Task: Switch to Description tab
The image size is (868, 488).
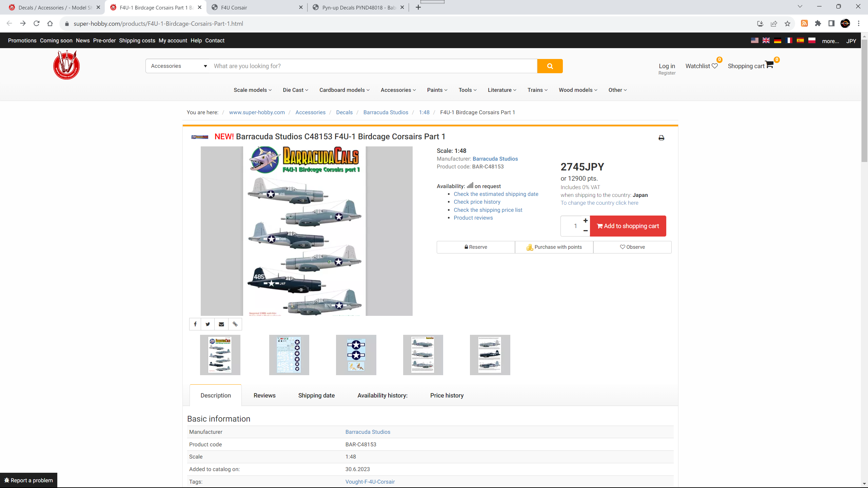Action: pyautogui.click(x=216, y=395)
